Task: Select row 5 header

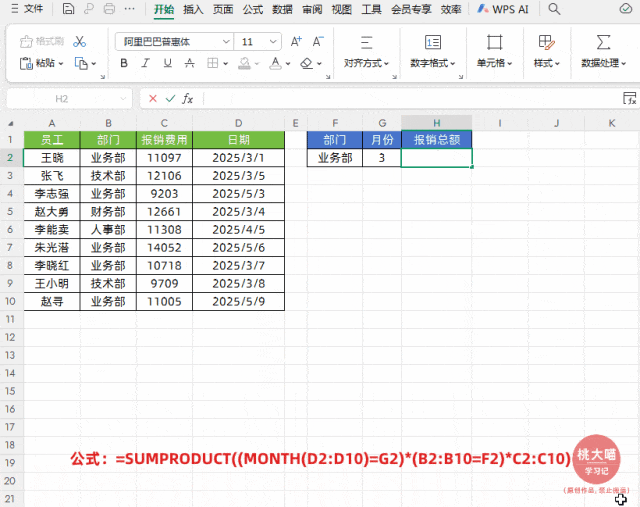Action: click(x=10, y=211)
